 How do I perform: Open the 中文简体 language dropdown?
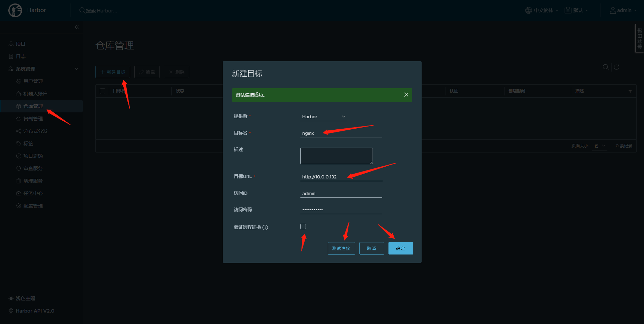pos(541,10)
